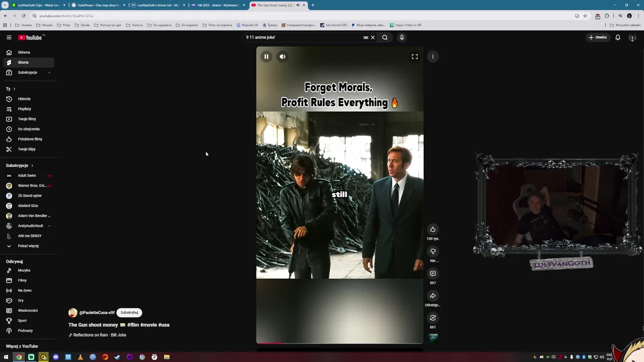The image size is (644, 362).
Task: Switch to Fall 2025 Anime MyAnimeList tab
Action: coord(218,5)
